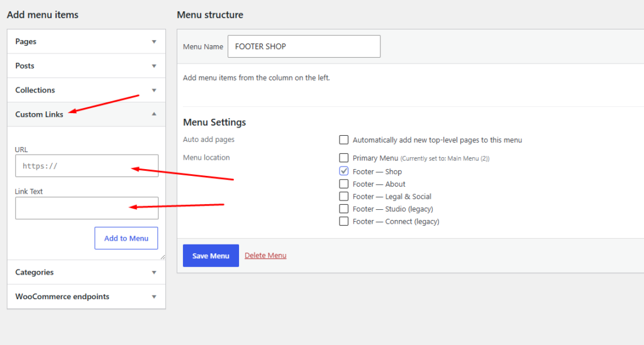Viewport: 644px width, 345px height.
Task: Click the 'Footer — Legal & Social' label
Action: coord(392,197)
